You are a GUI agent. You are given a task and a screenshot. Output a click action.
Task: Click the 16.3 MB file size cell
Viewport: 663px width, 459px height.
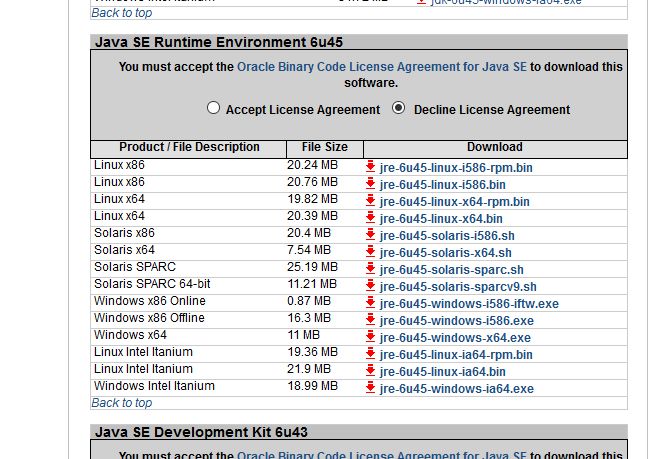click(x=309, y=317)
